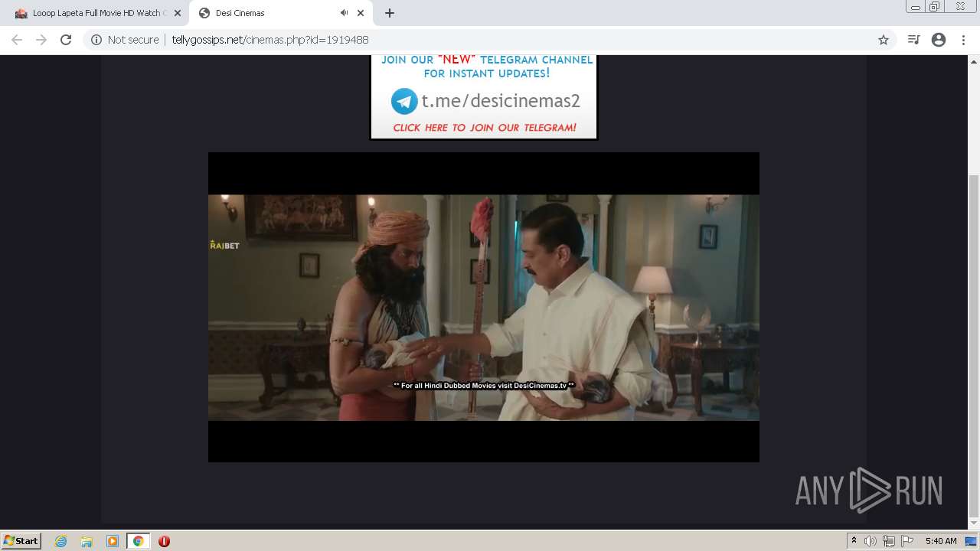
Task: Select Chrome in the taskbar
Action: (138, 541)
